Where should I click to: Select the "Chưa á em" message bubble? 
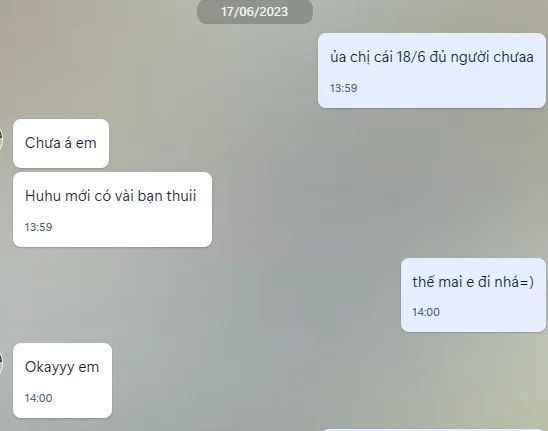click(61, 143)
